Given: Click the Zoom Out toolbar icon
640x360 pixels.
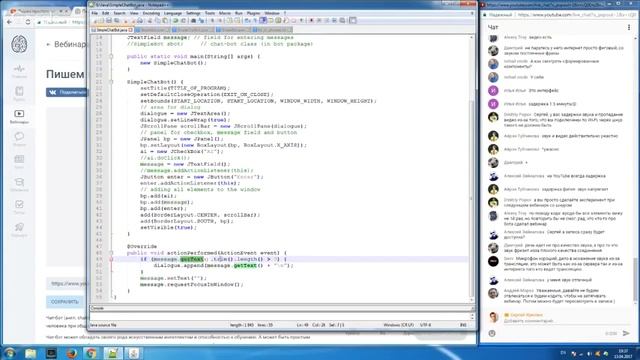Looking at the screenshot, I should (220, 20).
